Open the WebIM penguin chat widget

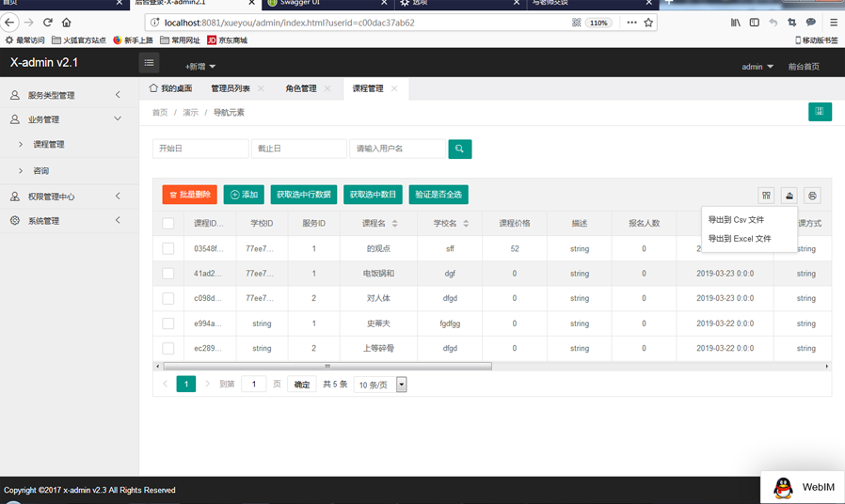click(803, 487)
